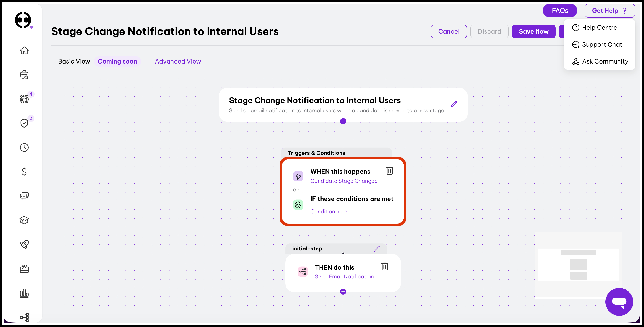Viewport: 644px width, 327px height.
Task: Edit the flow title with pencil icon
Action: point(454,104)
